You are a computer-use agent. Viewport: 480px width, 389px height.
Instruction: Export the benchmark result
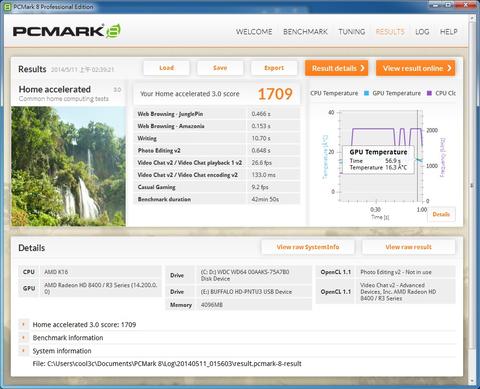(274, 68)
